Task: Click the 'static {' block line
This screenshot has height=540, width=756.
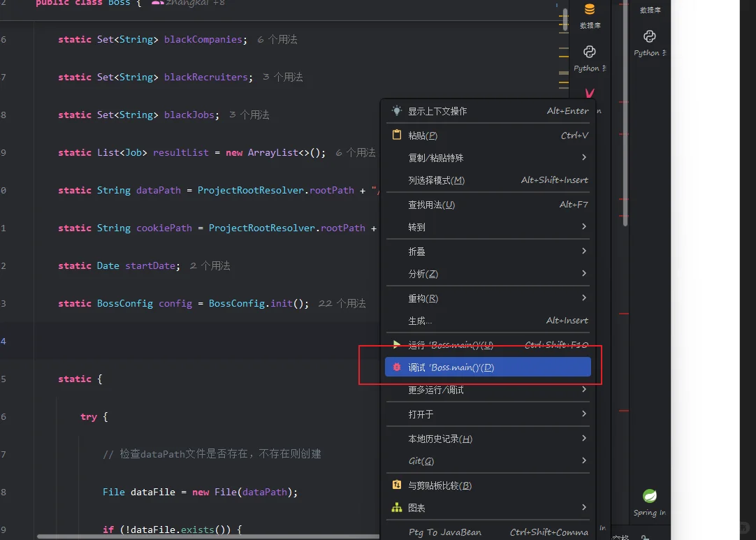Action: click(80, 379)
